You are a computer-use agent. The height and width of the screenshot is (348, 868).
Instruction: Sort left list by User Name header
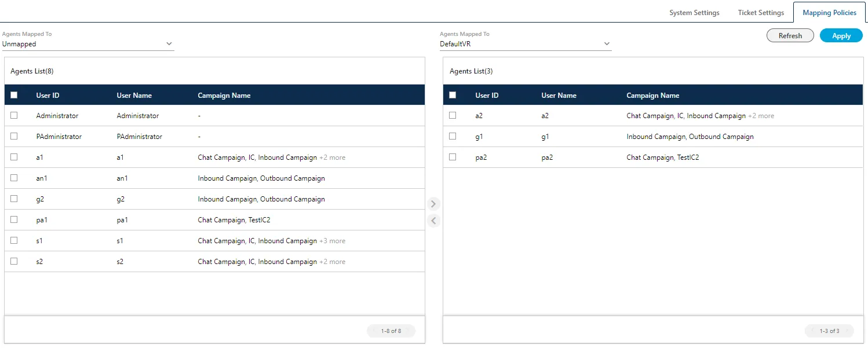[x=134, y=96]
